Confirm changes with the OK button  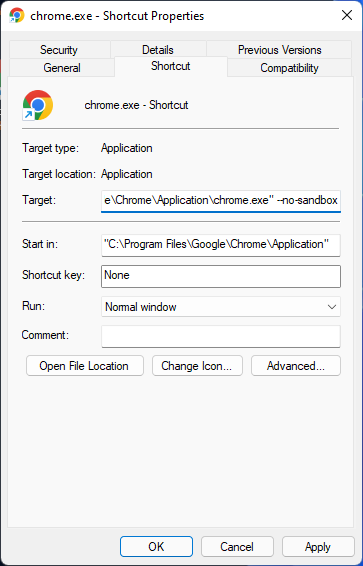point(156,547)
